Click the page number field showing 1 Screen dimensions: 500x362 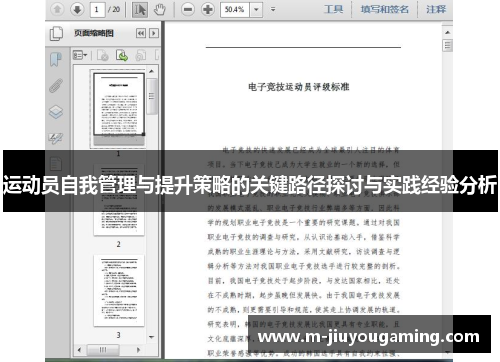[97, 9]
